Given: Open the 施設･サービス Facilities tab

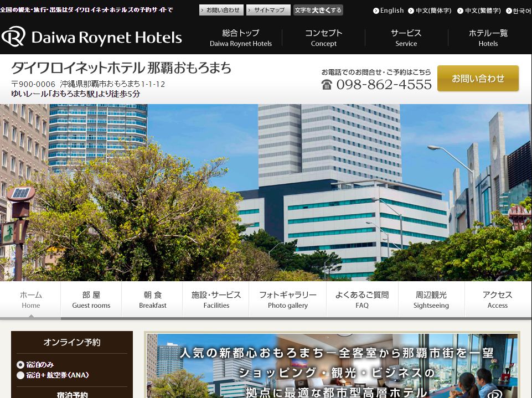Looking at the screenshot, I should pyautogui.click(x=216, y=299).
